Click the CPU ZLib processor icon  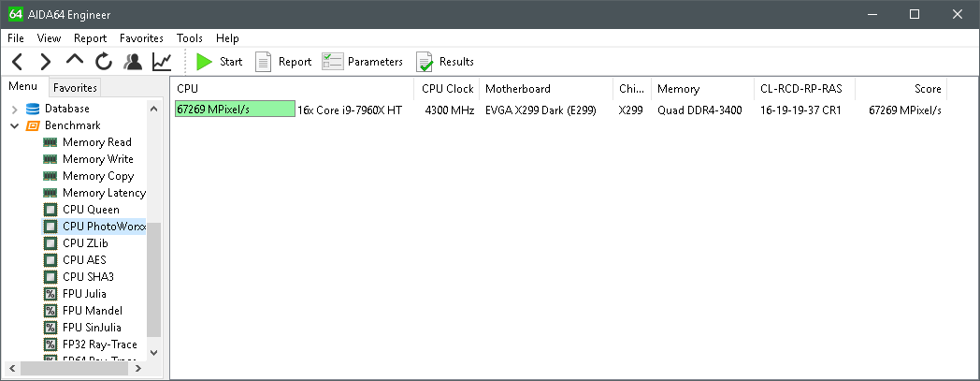click(50, 243)
